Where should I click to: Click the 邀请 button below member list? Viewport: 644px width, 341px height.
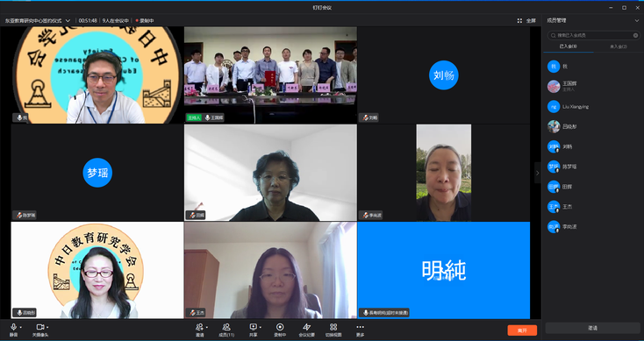[592, 328]
